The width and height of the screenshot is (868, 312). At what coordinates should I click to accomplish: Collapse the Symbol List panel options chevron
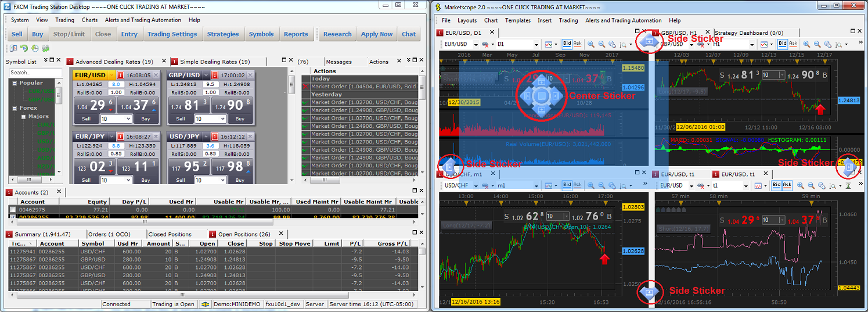[x=45, y=60]
